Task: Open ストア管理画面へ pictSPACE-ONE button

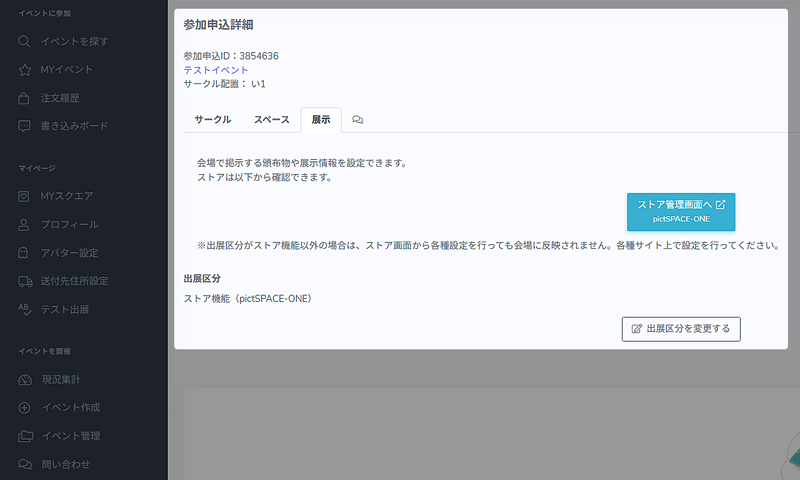Action: coord(680,210)
